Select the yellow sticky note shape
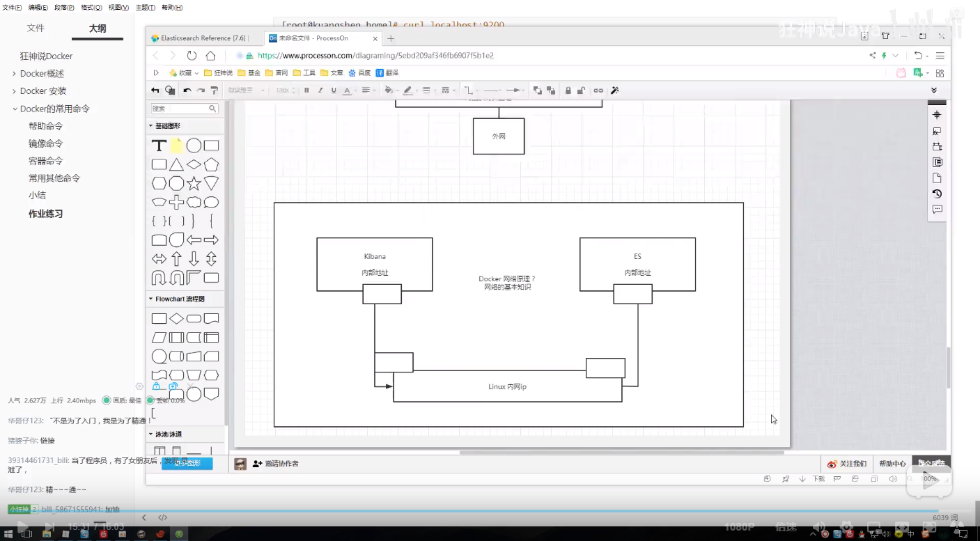Screen dimensions: 980x541 coord(176,146)
